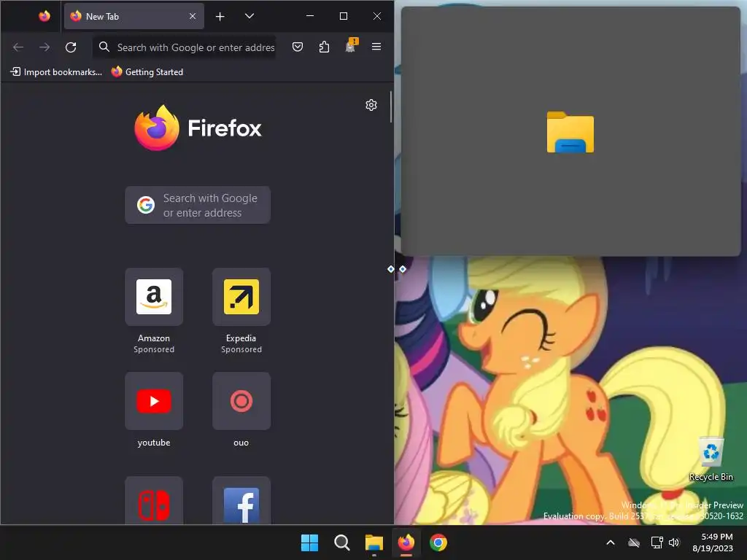
Task: Reload the current page
Action: click(x=71, y=47)
